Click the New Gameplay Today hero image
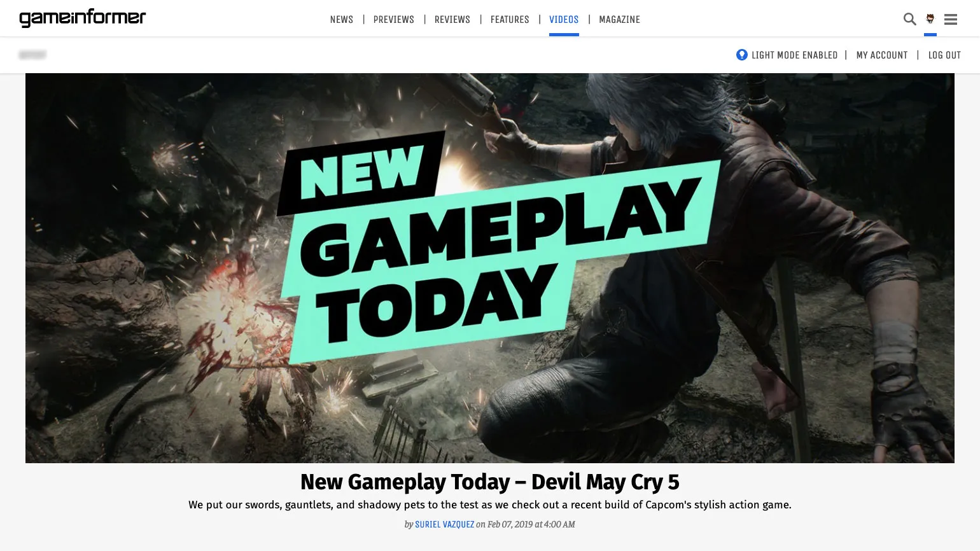 (x=490, y=268)
